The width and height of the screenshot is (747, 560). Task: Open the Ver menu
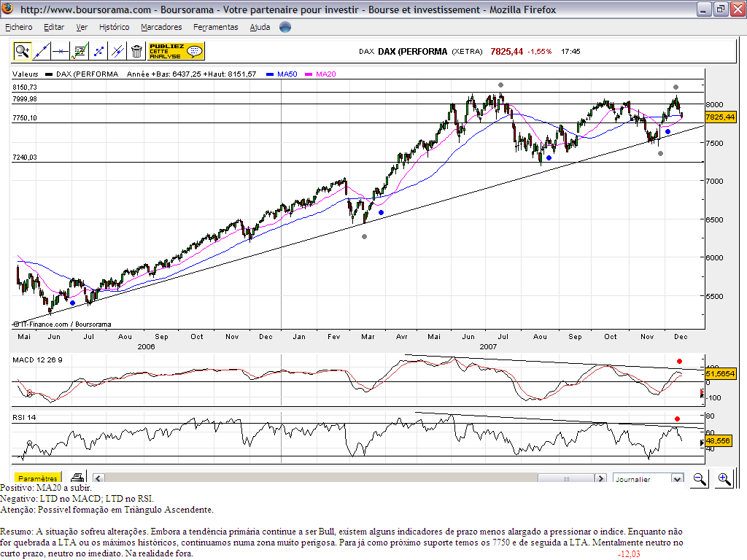(82, 27)
